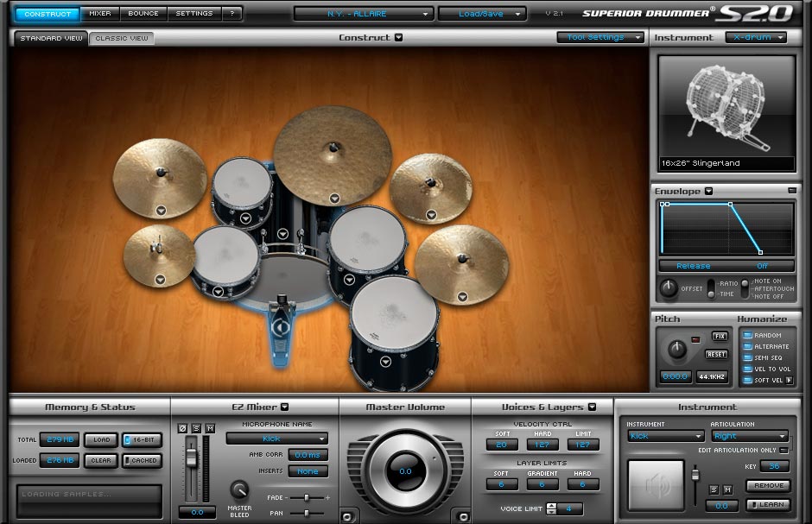
Task: Click the Master Bleed knob
Action: pos(238,489)
